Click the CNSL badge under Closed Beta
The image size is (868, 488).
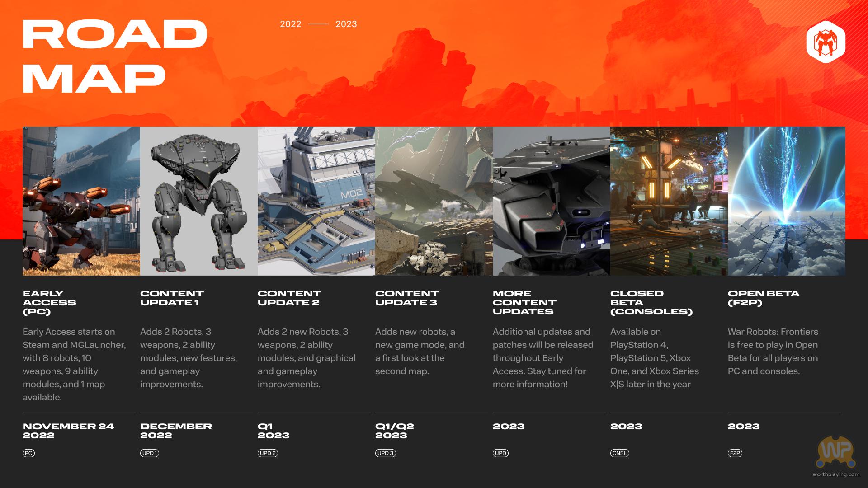(619, 453)
